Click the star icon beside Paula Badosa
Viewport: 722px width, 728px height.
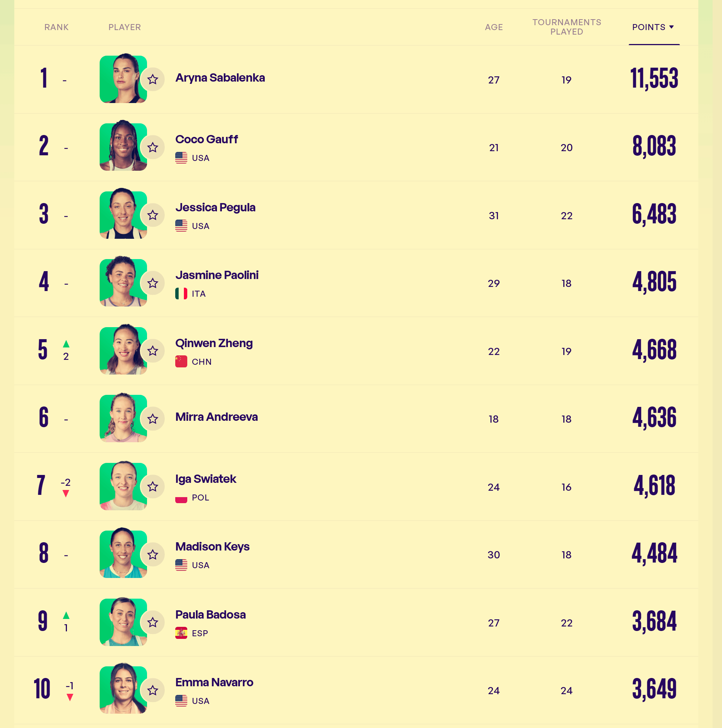[x=153, y=622]
